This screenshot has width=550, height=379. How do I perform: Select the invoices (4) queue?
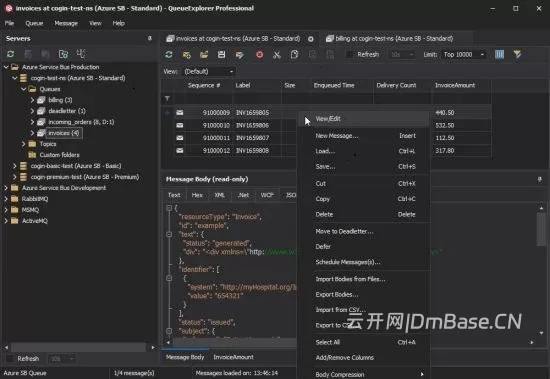pyautogui.click(x=63, y=133)
